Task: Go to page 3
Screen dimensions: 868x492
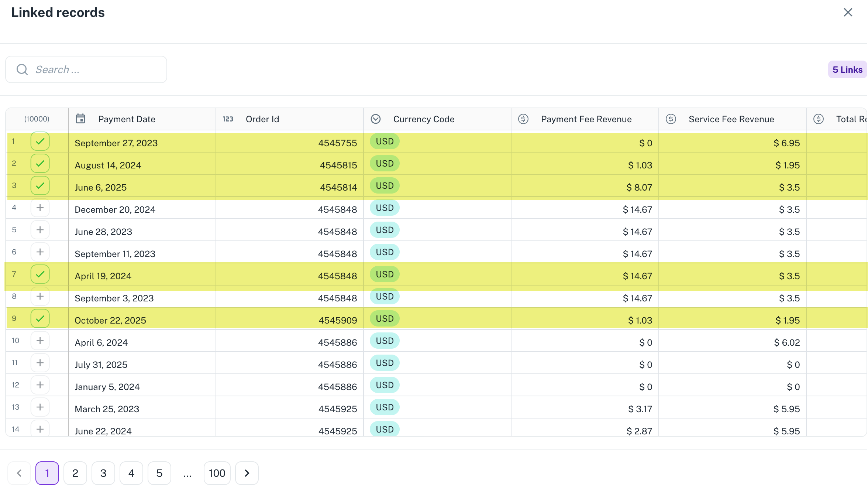Action: (103, 473)
